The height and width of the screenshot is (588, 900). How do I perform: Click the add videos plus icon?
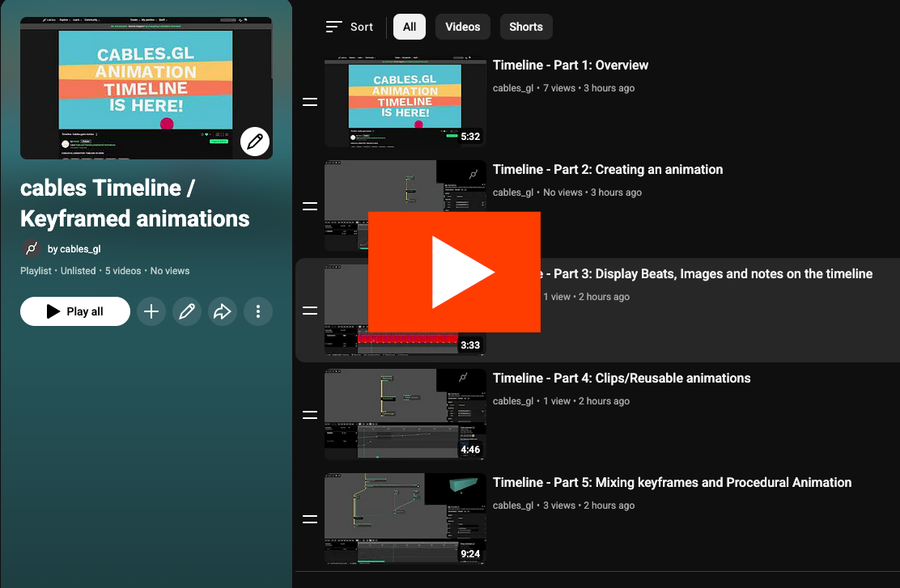coord(151,311)
